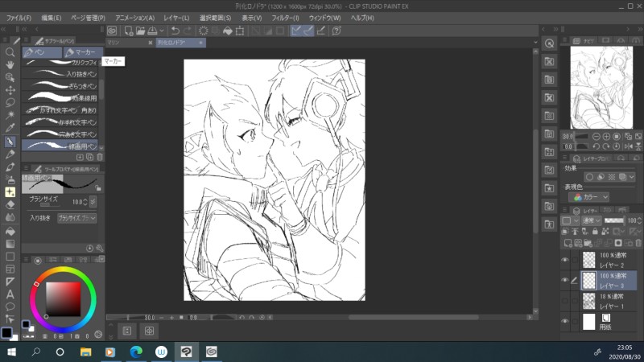This screenshot has height=362, width=644.
Task: Open the canvas tabs list arrow
Action: (535, 43)
